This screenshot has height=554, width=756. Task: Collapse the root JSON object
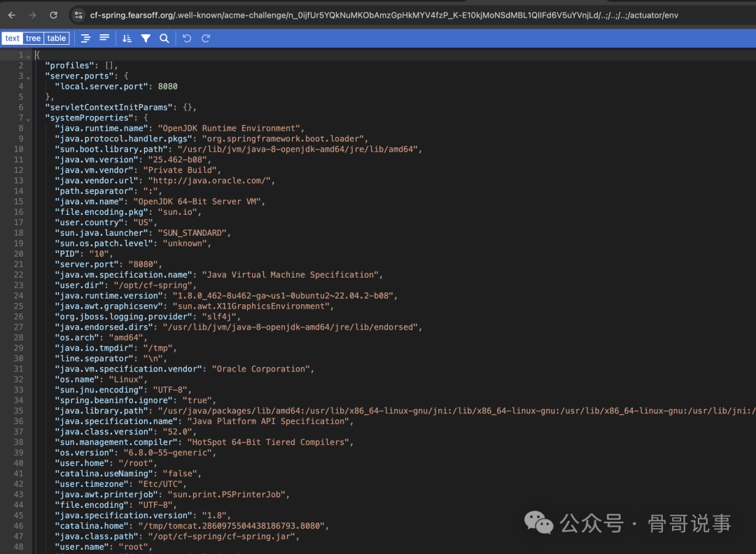28,55
